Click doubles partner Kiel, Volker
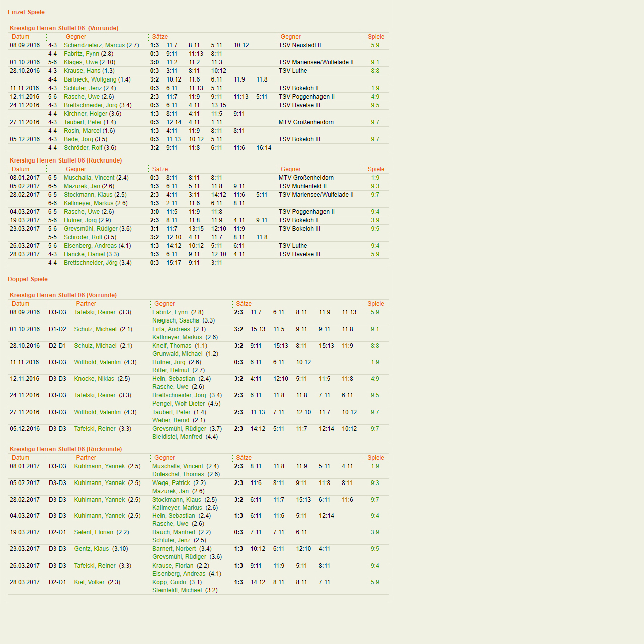The width and height of the screenshot is (644, 644). coord(89,582)
